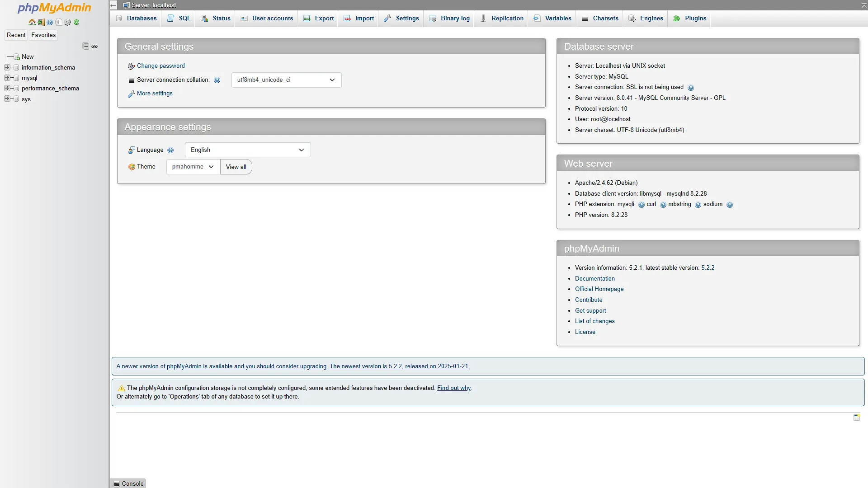The image size is (868, 488).
Task: Click the MySQL documentation page icon in sidebar
Action: coord(58,22)
